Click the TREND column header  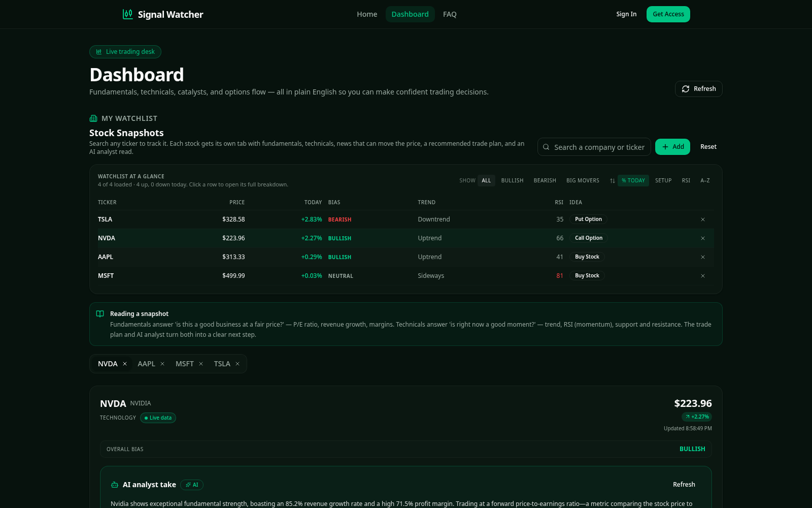click(427, 202)
